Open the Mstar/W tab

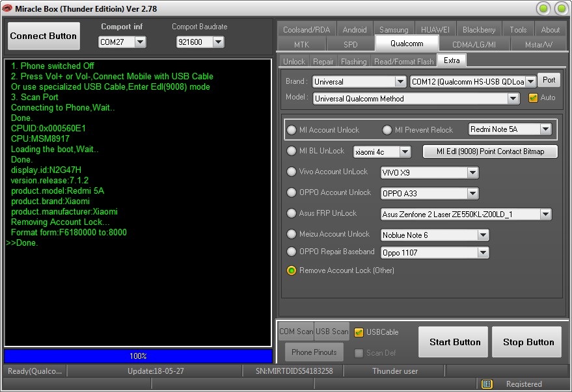539,45
